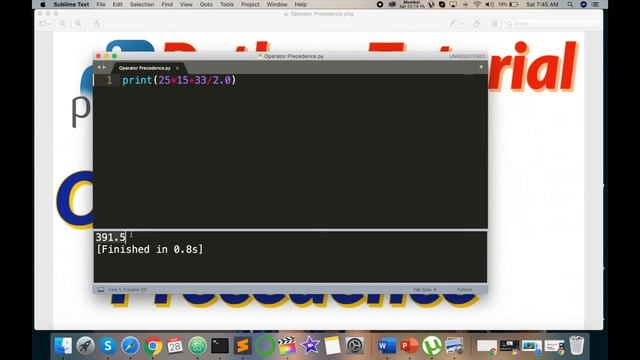Click AirPlay display icon in menu bar

(453, 4)
